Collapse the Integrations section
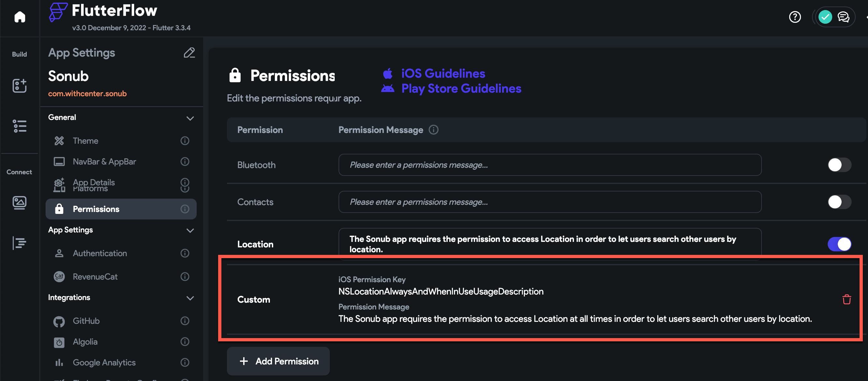 point(190,298)
